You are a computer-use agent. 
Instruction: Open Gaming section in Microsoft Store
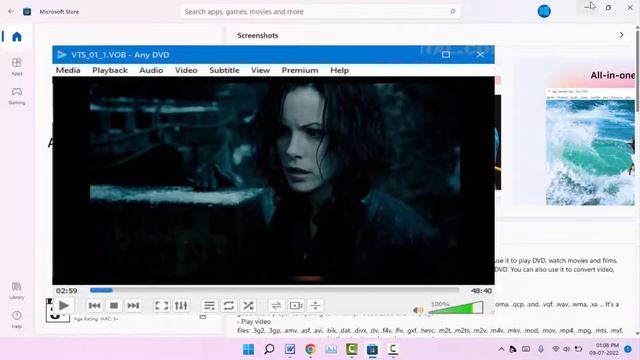coord(17,96)
